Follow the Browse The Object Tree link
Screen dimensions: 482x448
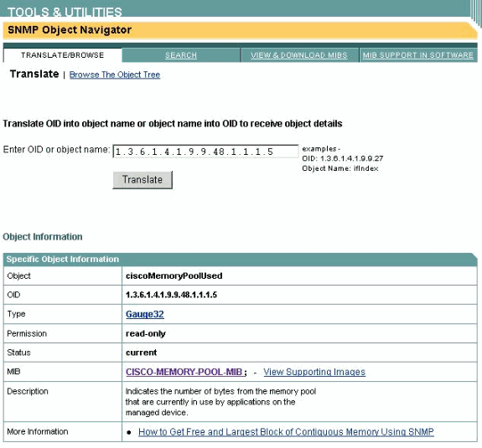115,75
